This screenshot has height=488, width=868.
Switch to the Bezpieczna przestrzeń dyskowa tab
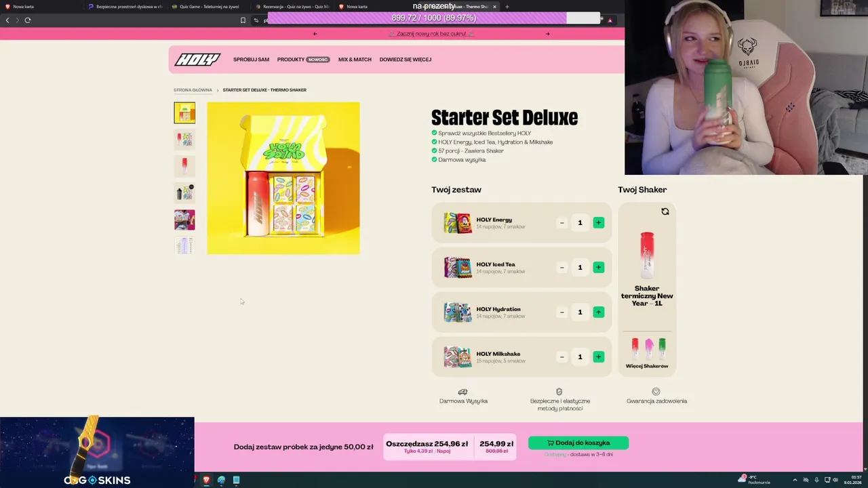coord(125,7)
